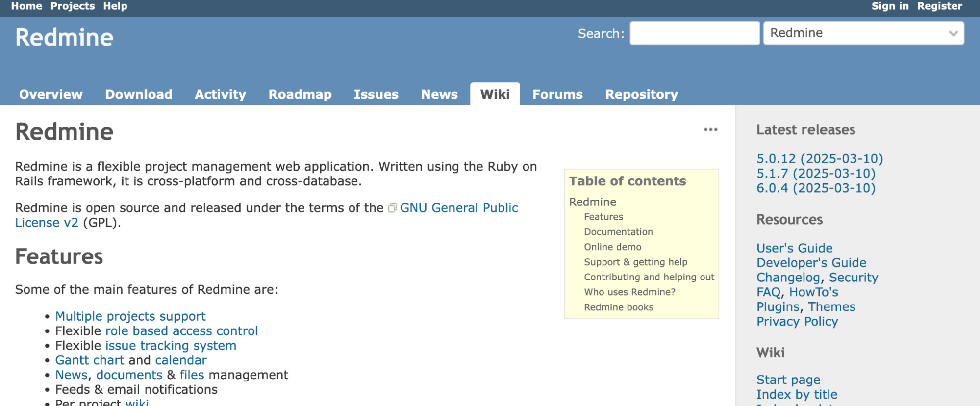Open the Roadmap tab
The width and height of the screenshot is (980, 406).
pyautogui.click(x=300, y=94)
